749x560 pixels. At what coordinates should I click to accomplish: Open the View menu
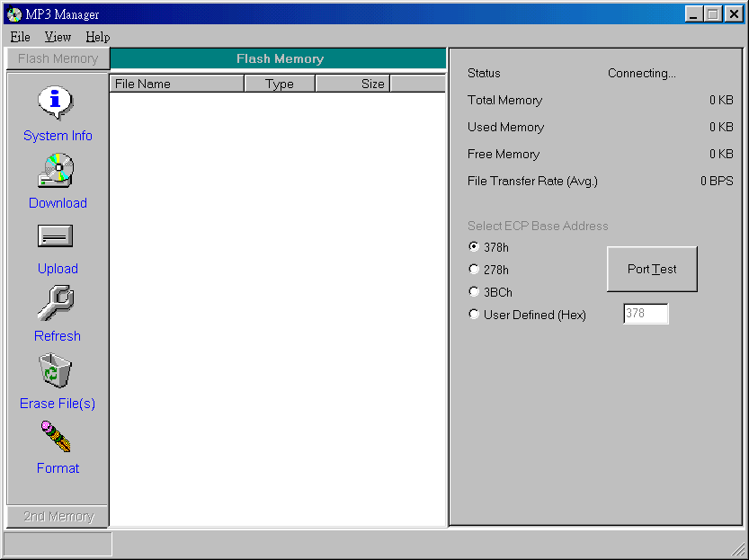click(x=58, y=37)
